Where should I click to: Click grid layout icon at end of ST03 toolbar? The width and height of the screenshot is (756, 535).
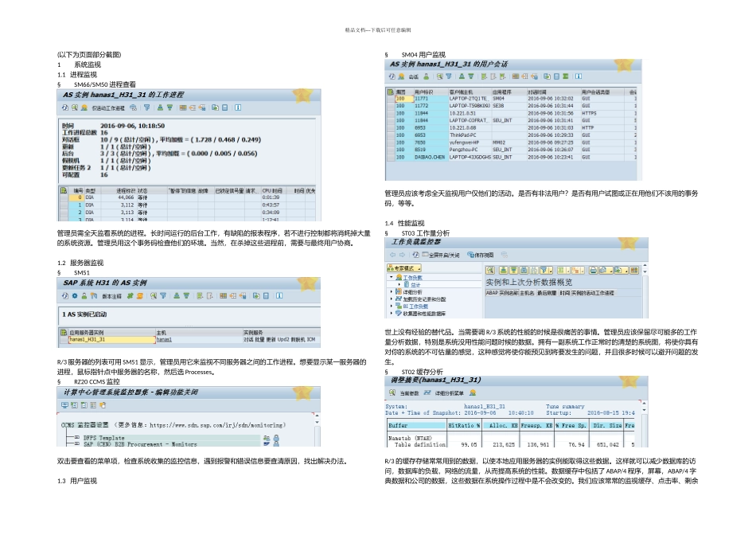634,270
